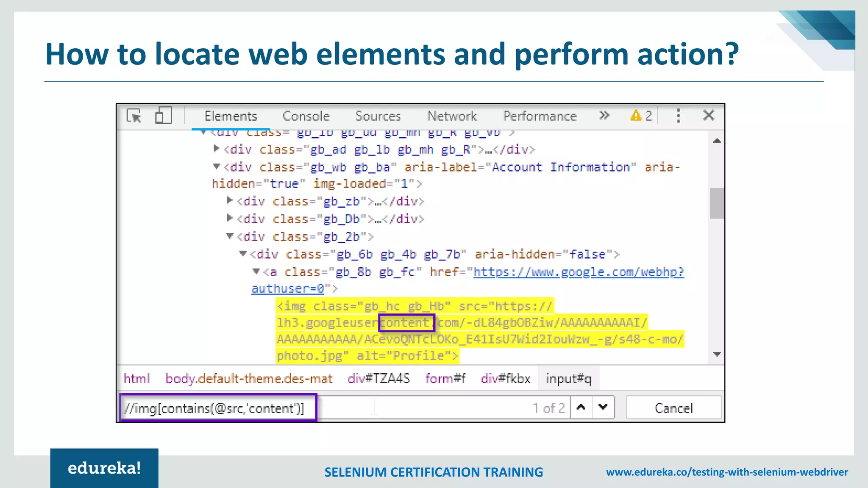The height and width of the screenshot is (488, 868).
Task: Click the scrollbar up arrow
Action: [x=717, y=141]
